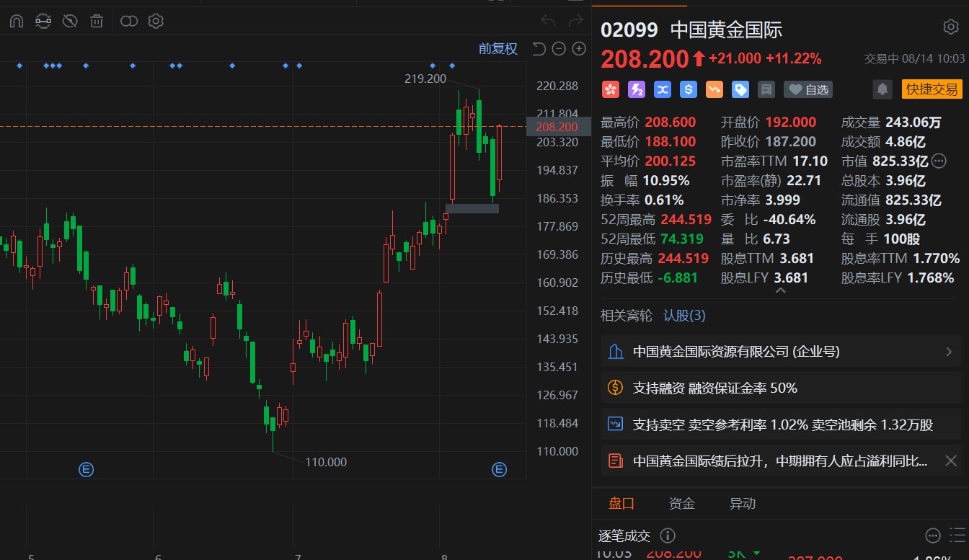Switch to the 异动 tab
This screenshot has width=969, height=560.
click(743, 504)
